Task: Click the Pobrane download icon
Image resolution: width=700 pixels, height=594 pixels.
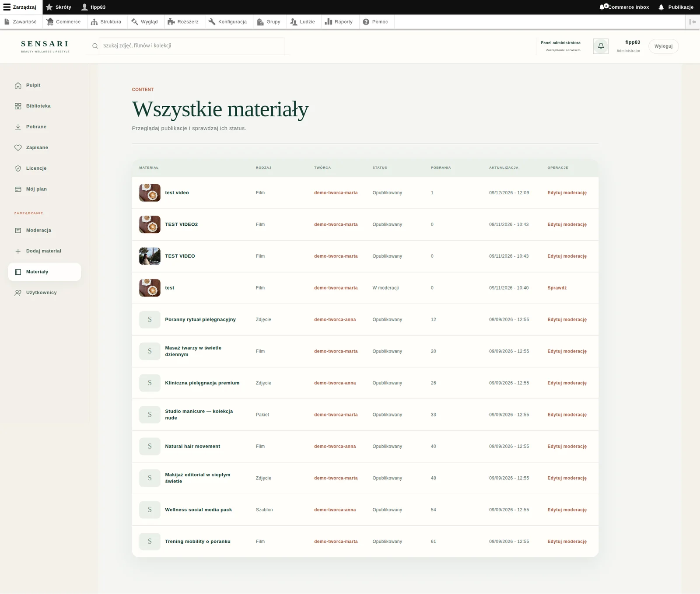Action: pos(18,127)
